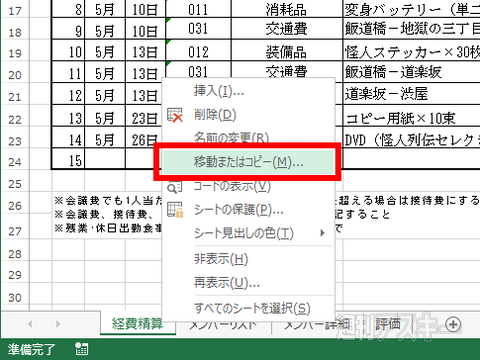Select row header 22
This screenshot has height=360, width=480.
click(x=15, y=119)
